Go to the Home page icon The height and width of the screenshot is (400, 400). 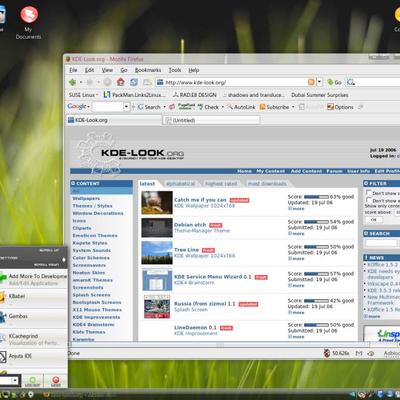click(x=121, y=82)
